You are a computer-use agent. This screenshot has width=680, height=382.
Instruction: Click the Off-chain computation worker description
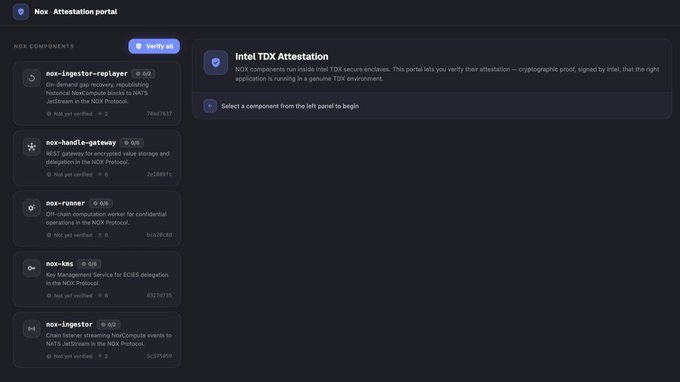click(x=106, y=219)
